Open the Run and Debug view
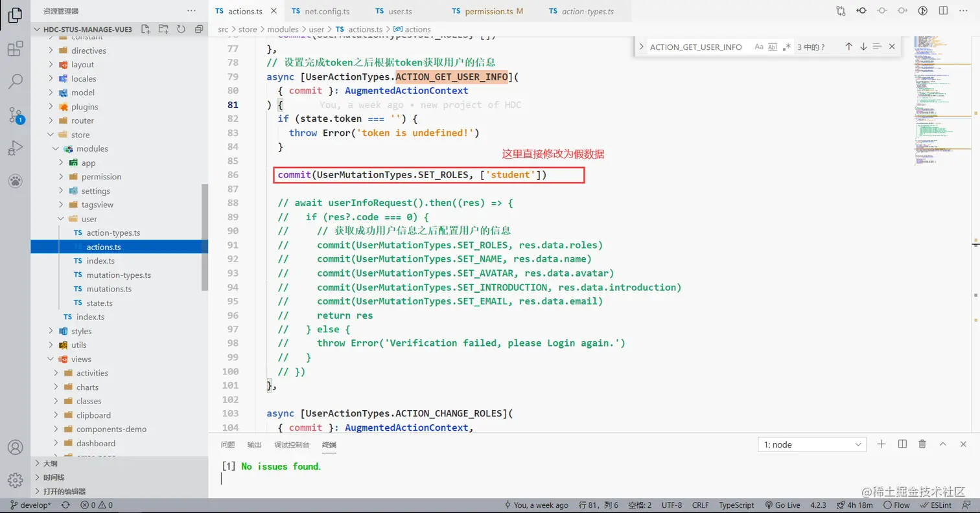 [x=15, y=148]
